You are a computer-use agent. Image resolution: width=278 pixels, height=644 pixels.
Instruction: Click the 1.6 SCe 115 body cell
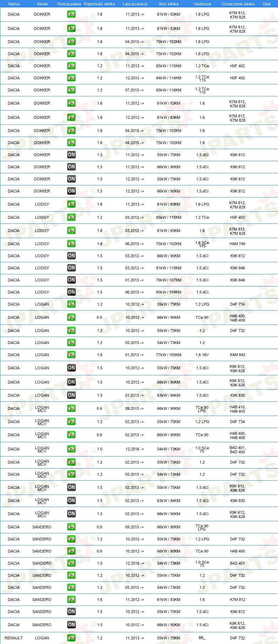(202, 244)
